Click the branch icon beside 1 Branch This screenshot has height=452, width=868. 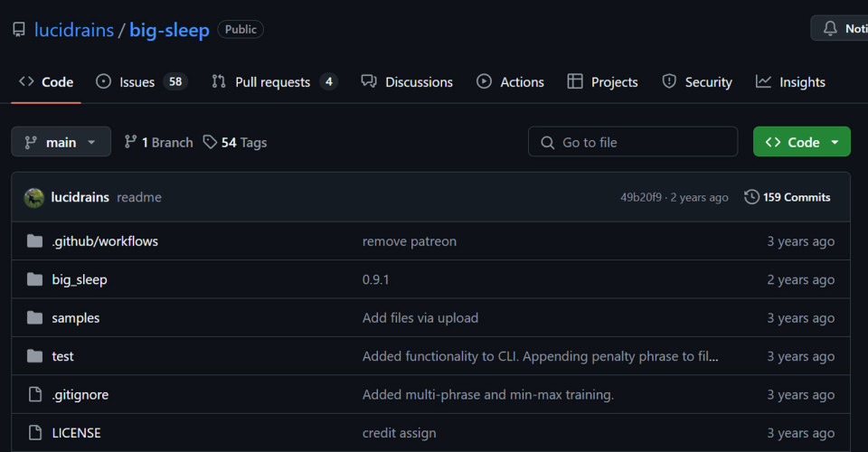tap(131, 142)
